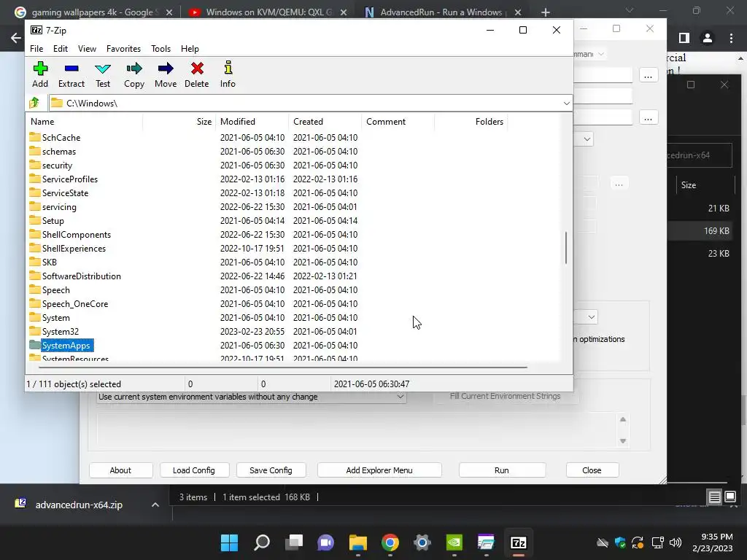Select the SoftwareDistribution folder
747x560 pixels.
point(82,276)
